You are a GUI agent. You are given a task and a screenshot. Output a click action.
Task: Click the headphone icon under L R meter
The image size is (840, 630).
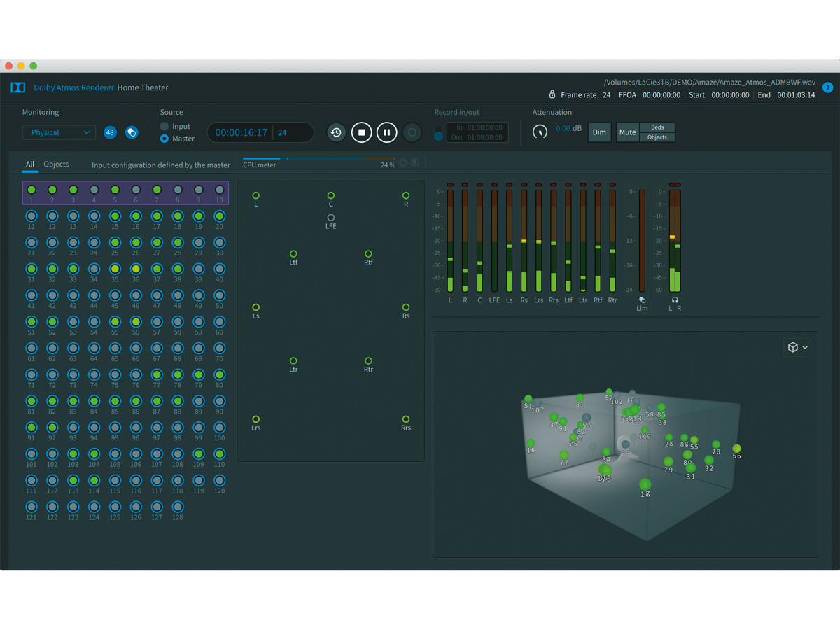point(675,300)
